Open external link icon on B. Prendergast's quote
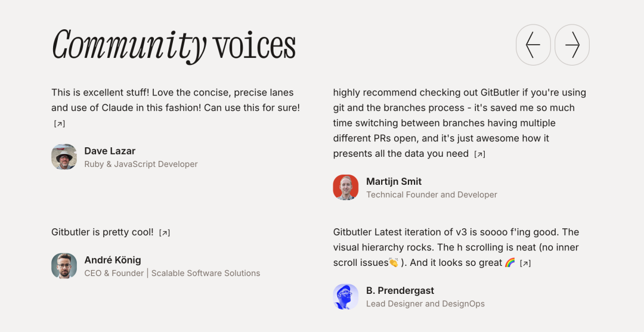 525,263
